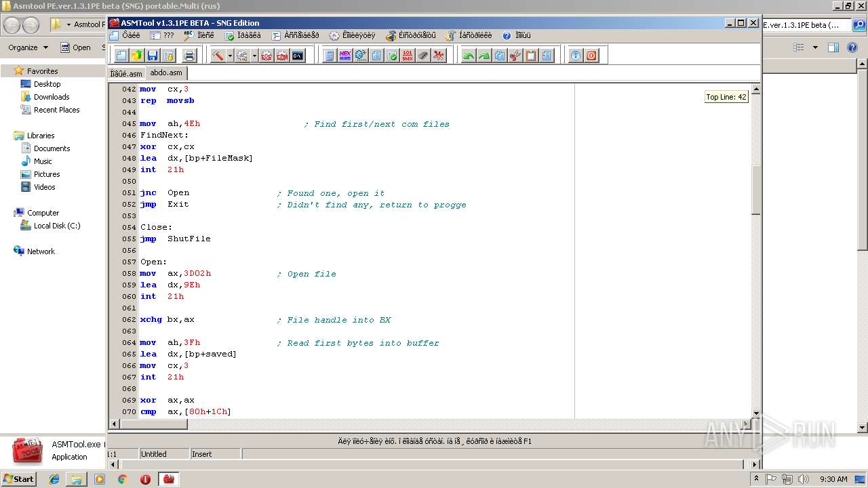Select Local Disk (C:) in sidebar
This screenshot has height=488, width=868.
pos(51,226)
